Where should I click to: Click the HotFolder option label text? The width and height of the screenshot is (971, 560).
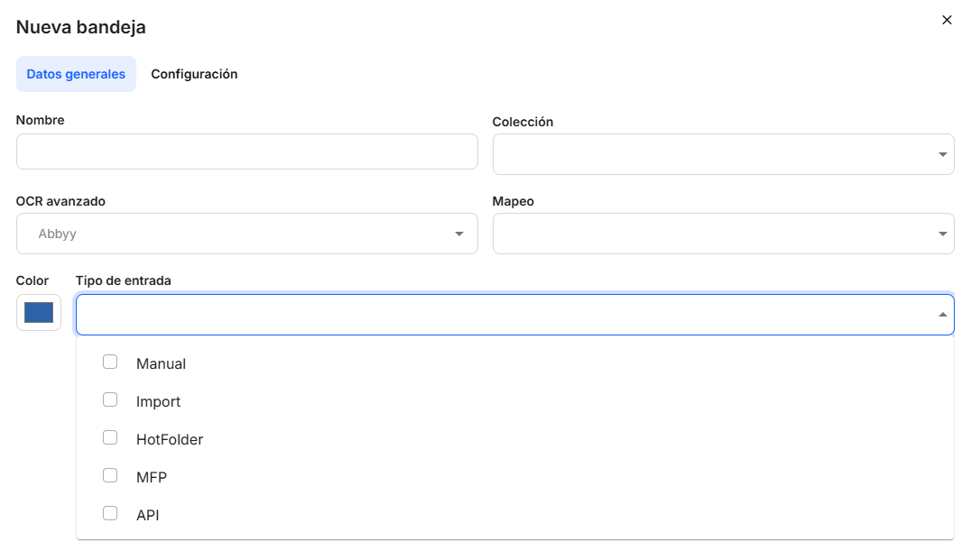click(170, 440)
